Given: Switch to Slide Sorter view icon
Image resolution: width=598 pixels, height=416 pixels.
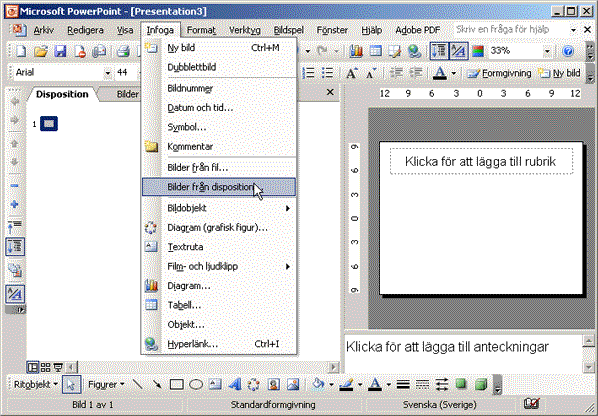Looking at the screenshot, I should [45, 367].
